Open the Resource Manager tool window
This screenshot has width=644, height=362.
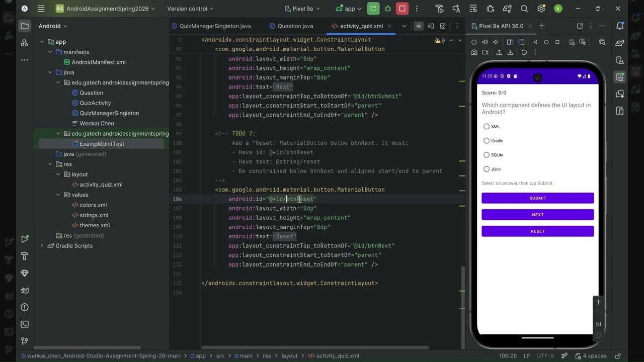(24, 43)
